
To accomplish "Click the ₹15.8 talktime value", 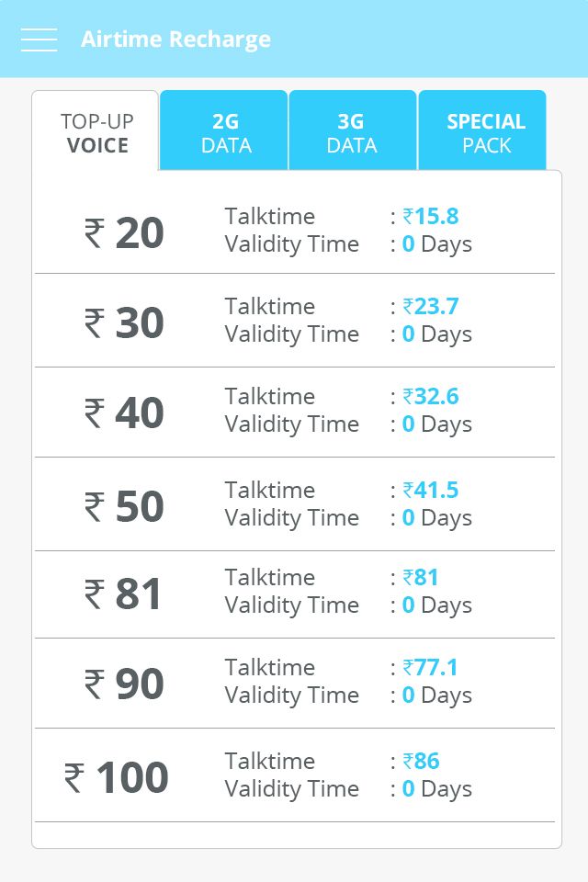I will pyautogui.click(x=431, y=216).
